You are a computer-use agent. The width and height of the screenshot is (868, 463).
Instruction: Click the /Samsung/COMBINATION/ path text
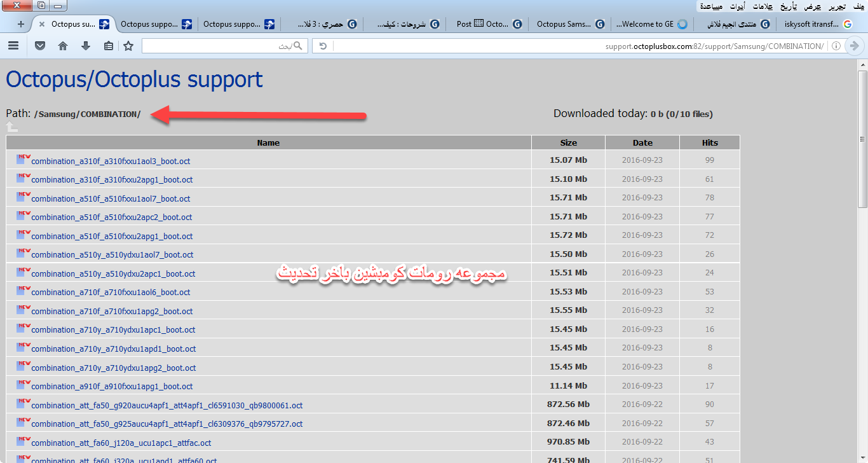(88, 114)
